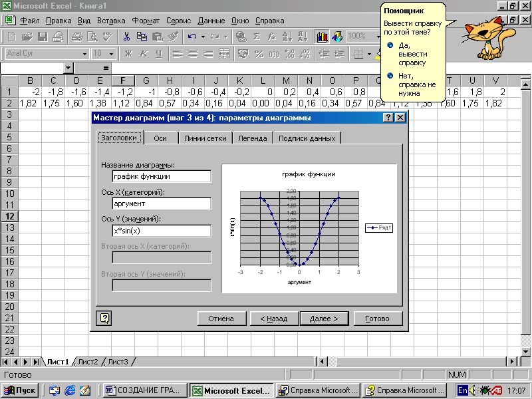Click the AutoSum sigma icon
This screenshot has height=399, width=532.
pyautogui.click(x=257, y=37)
